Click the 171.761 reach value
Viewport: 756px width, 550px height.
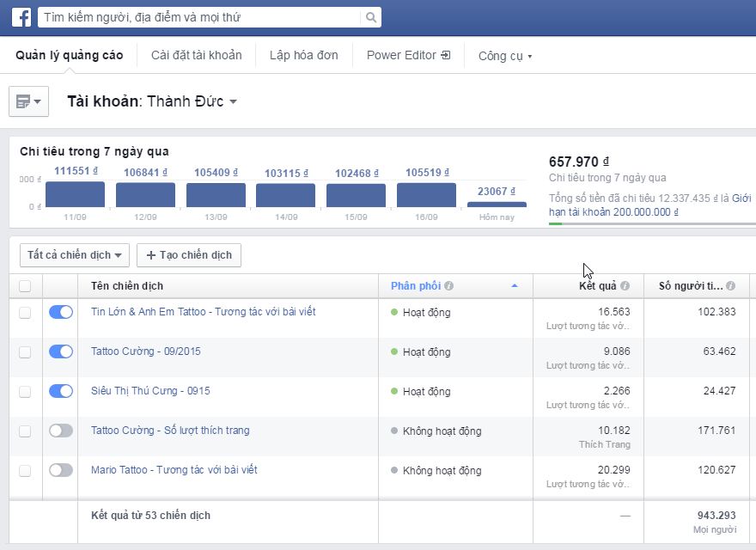[716, 431]
